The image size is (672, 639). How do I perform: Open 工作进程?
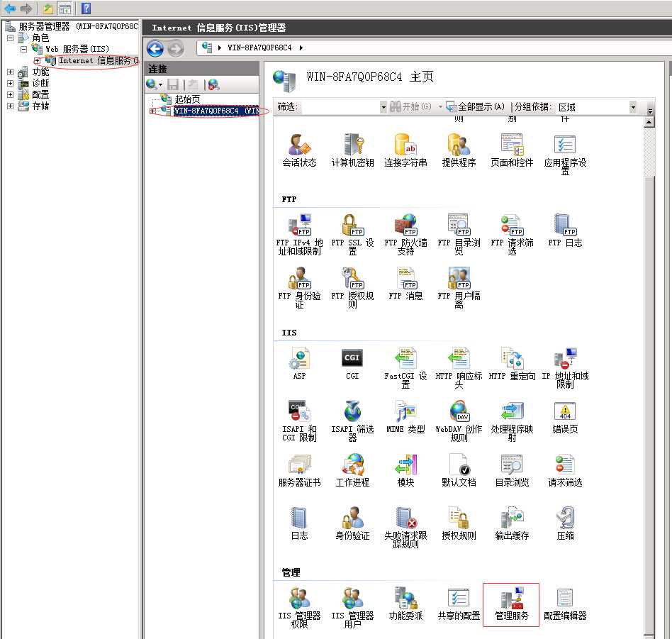point(352,470)
